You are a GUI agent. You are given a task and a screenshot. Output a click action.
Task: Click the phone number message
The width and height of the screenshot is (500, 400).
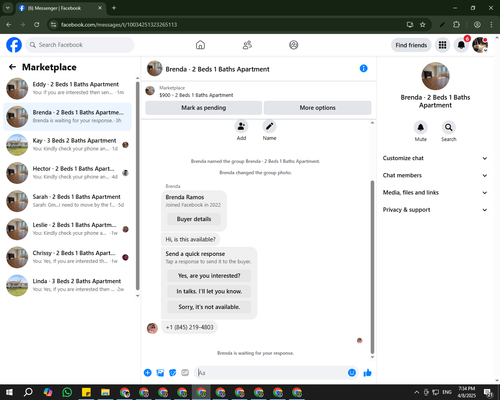[x=189, y=327]
